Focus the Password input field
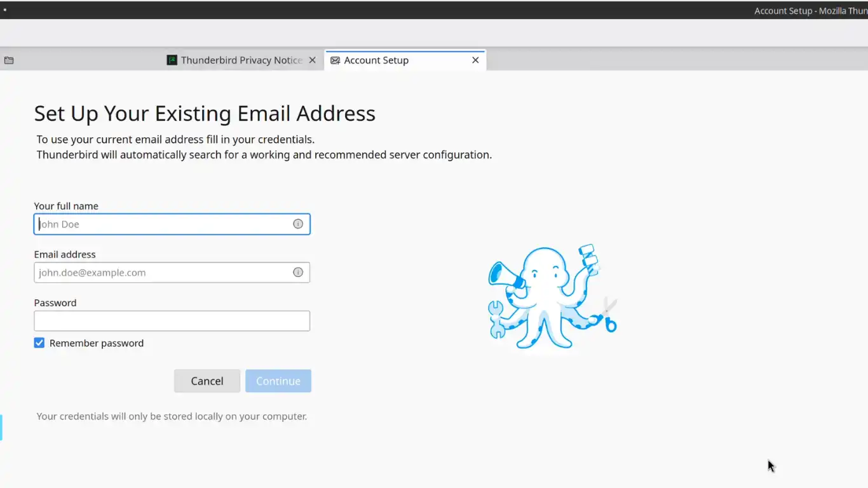 click(x=172, y=321)
